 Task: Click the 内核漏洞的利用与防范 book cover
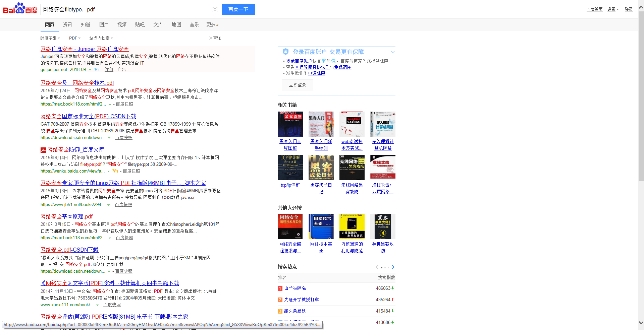point(352,226)
